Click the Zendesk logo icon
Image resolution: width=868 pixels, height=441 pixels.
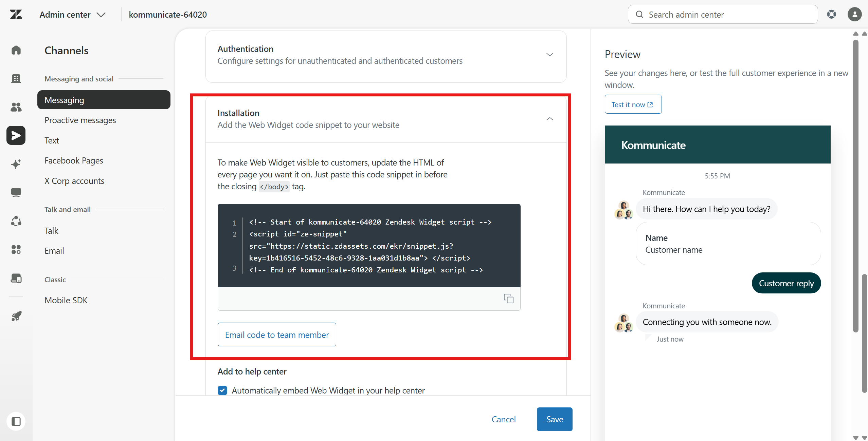(16, 14)
